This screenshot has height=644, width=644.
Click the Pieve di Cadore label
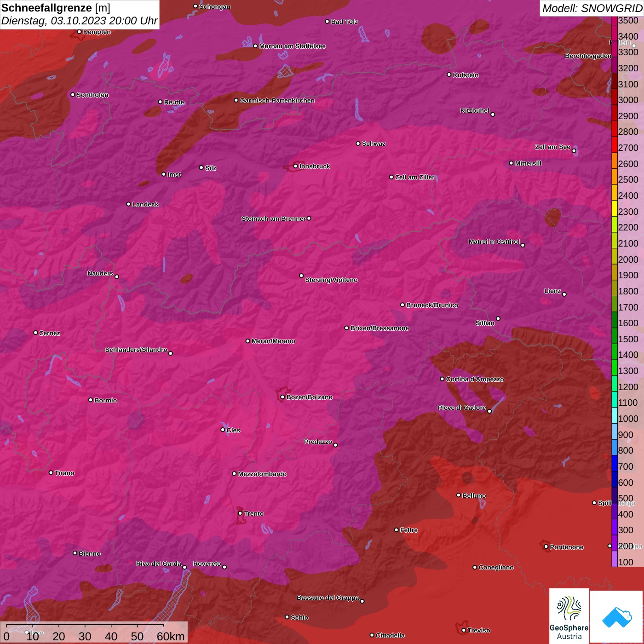pyautogui.click(x=462, y=408)
